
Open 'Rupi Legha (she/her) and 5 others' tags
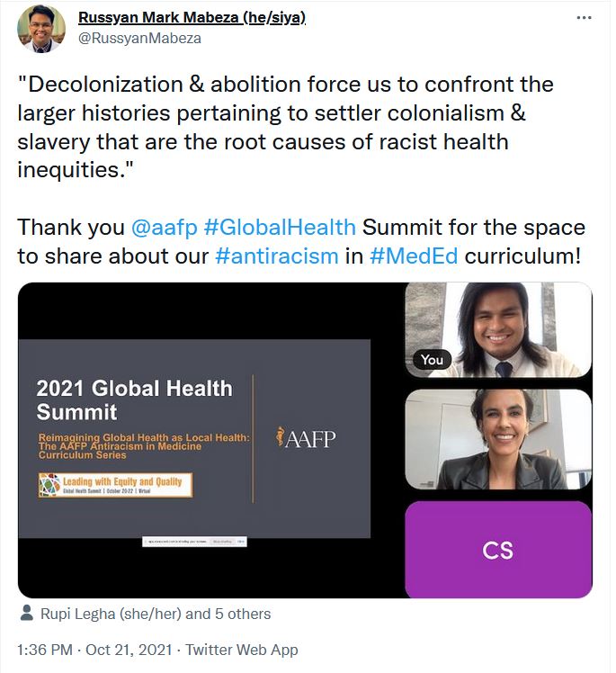[x=156, y=614]
